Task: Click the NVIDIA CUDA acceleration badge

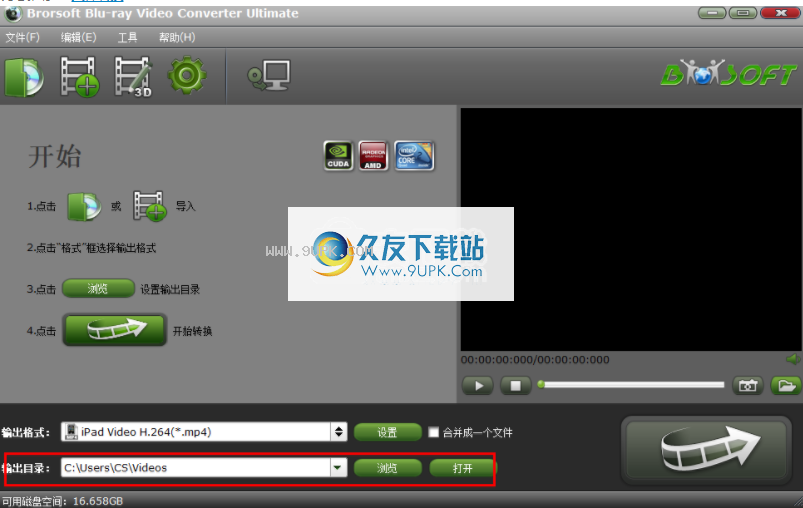Action: click(338, 156)
